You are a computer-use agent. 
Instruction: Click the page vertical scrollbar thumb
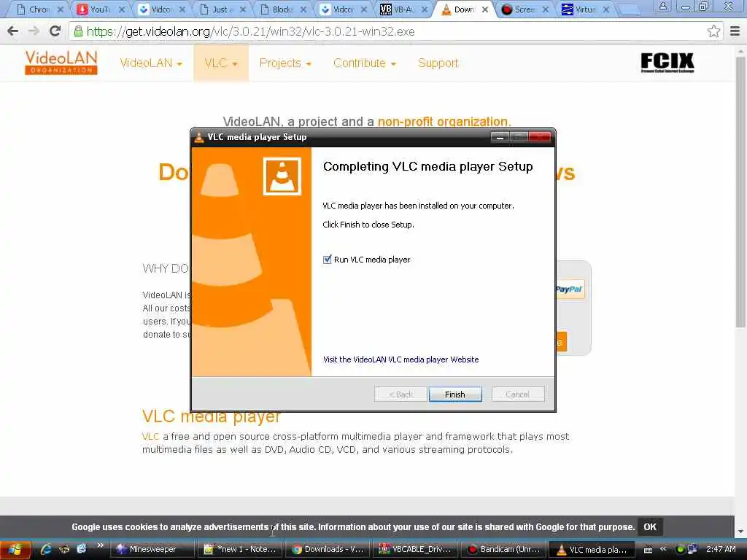tap(740, 190)
